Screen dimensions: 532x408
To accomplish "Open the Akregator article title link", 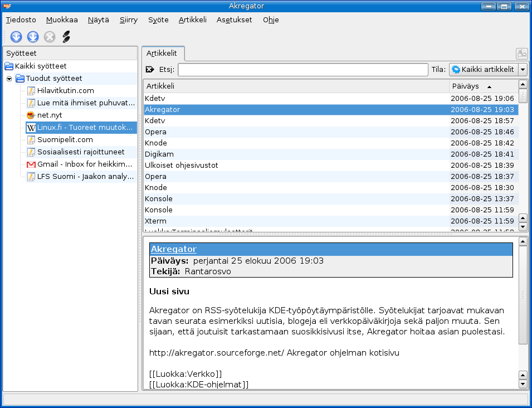I will [x=173, y=249].
